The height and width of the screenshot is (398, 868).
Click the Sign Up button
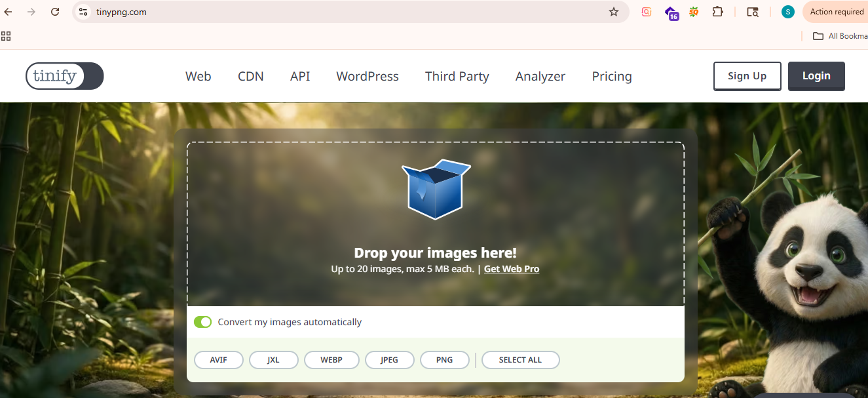[747, 76]
